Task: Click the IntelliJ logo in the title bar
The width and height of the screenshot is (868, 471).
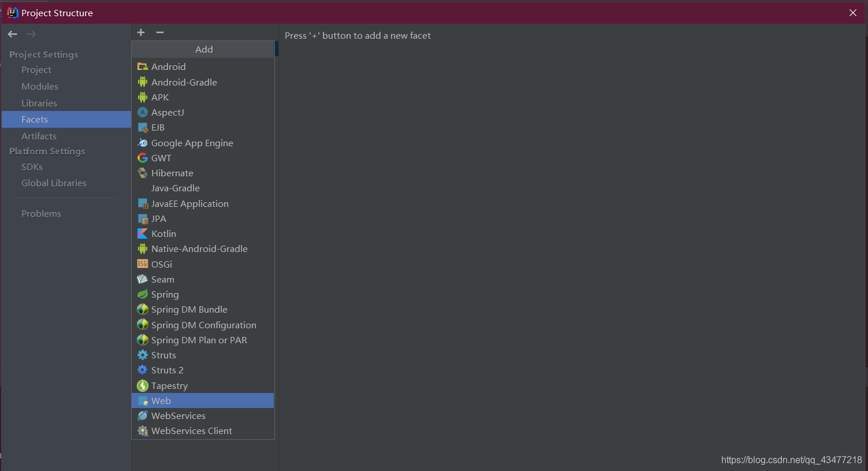Action: point(13,13)
